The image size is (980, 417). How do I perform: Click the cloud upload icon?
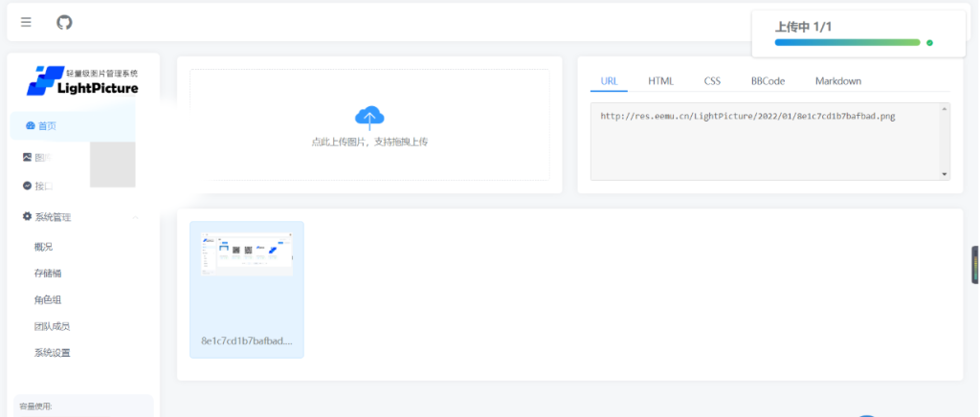coord(369,118)
